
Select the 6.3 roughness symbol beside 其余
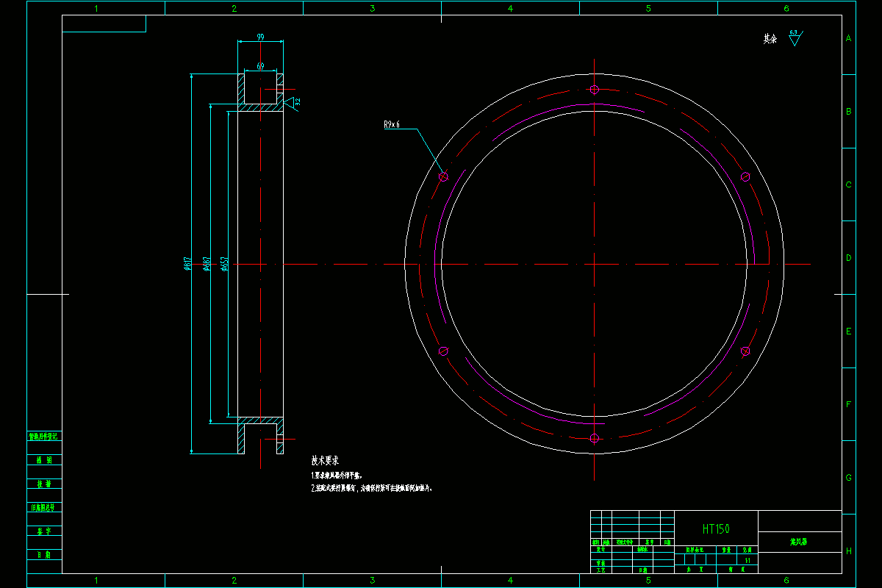point(795,37)
